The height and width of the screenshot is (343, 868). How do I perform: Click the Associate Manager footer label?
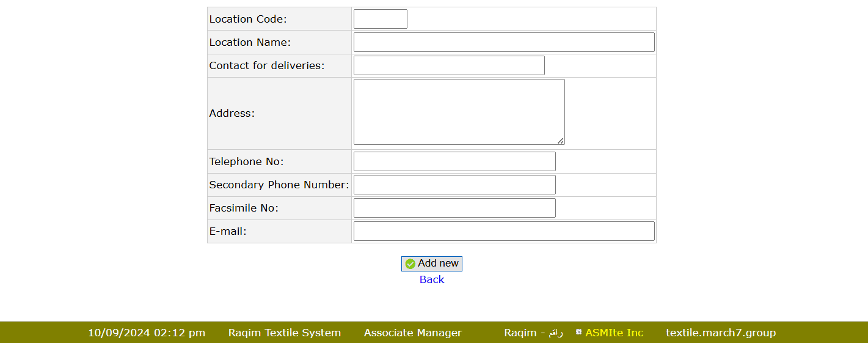(x=413, y=333)
